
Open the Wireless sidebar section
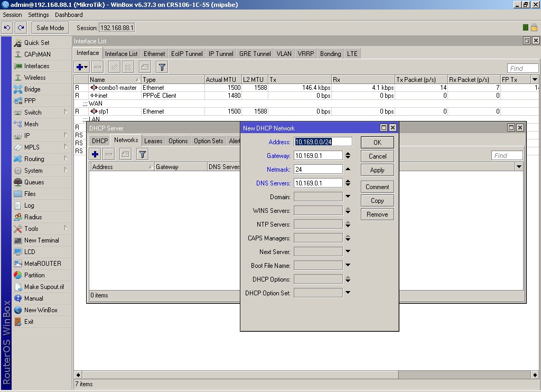pos(35,78)
